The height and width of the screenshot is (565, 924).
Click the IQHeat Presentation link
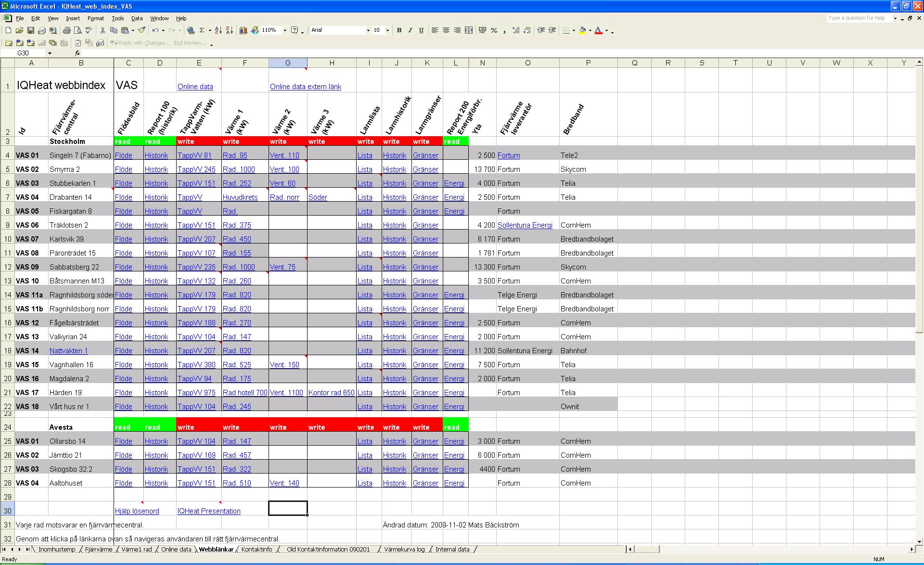tap(209, 511)
